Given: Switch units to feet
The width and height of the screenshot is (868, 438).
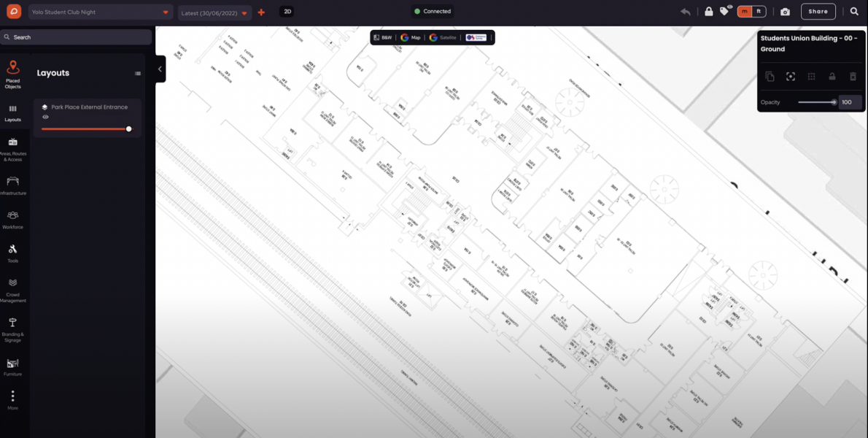Looking at the screenshot, I should tap(759, 11).
